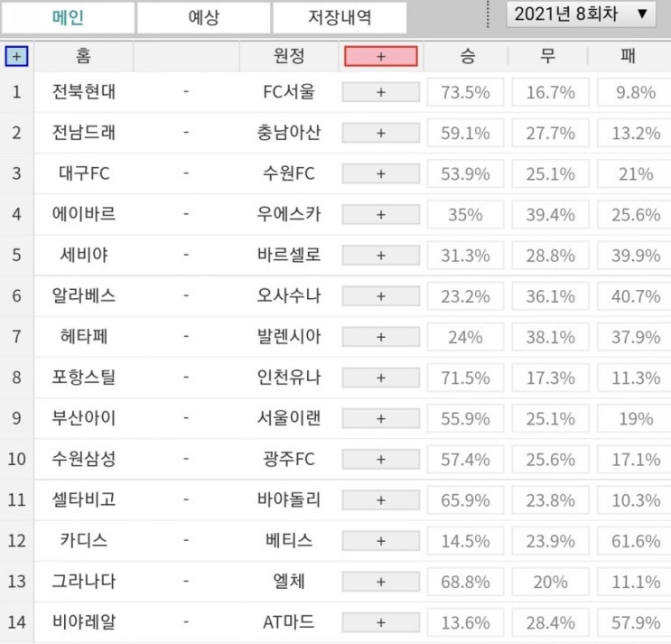Viewport: 671px width, 644px height.
Task: Select the 16.7% draw cell in row 1
Action: tap(551, 92)
